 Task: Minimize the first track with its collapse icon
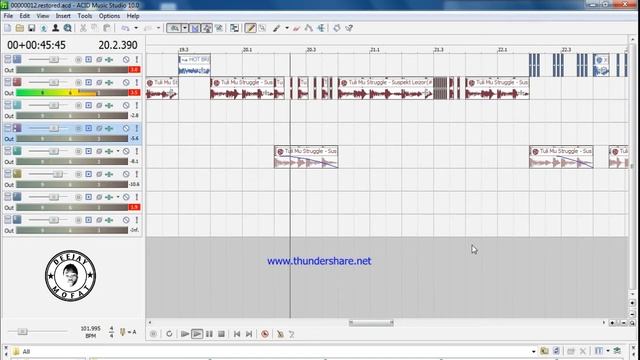pyautogui.click(x=7, y=60)
